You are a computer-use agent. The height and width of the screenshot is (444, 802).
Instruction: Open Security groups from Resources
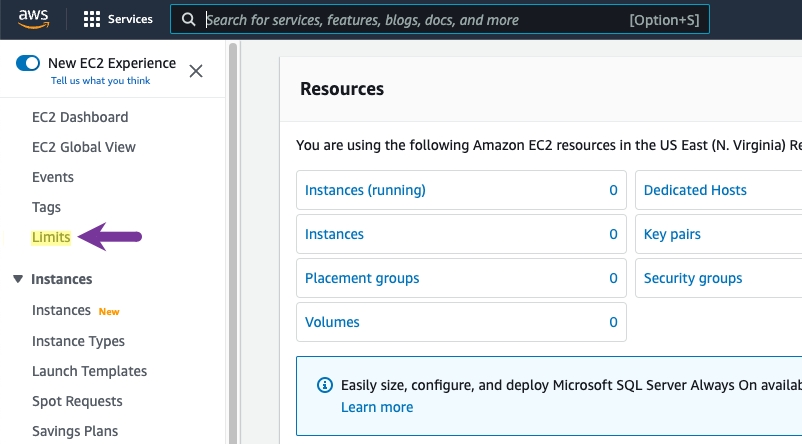click(x=693, y=278)
